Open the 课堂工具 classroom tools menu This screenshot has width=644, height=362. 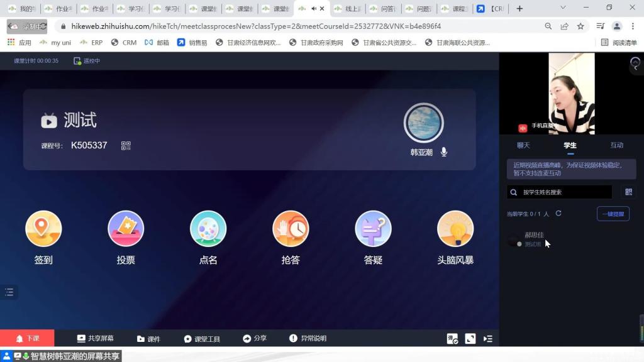202,339
